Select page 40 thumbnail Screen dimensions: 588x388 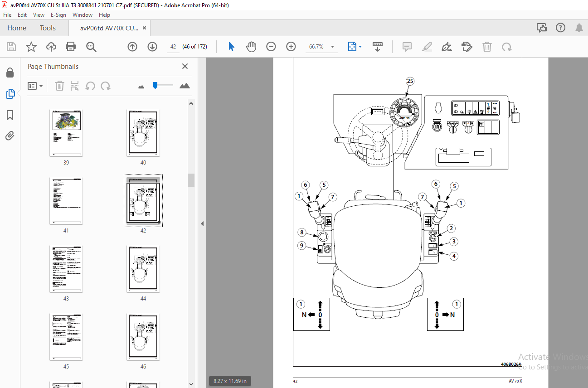pos(143,132)
